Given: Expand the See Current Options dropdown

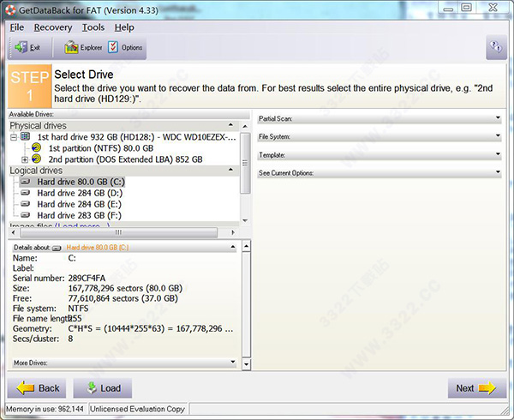Looking at the screenshot, I should pyautogui.click(x=498, y=171).
